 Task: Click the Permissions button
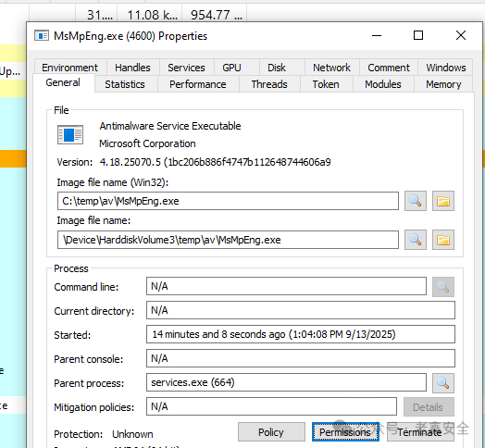345,432
